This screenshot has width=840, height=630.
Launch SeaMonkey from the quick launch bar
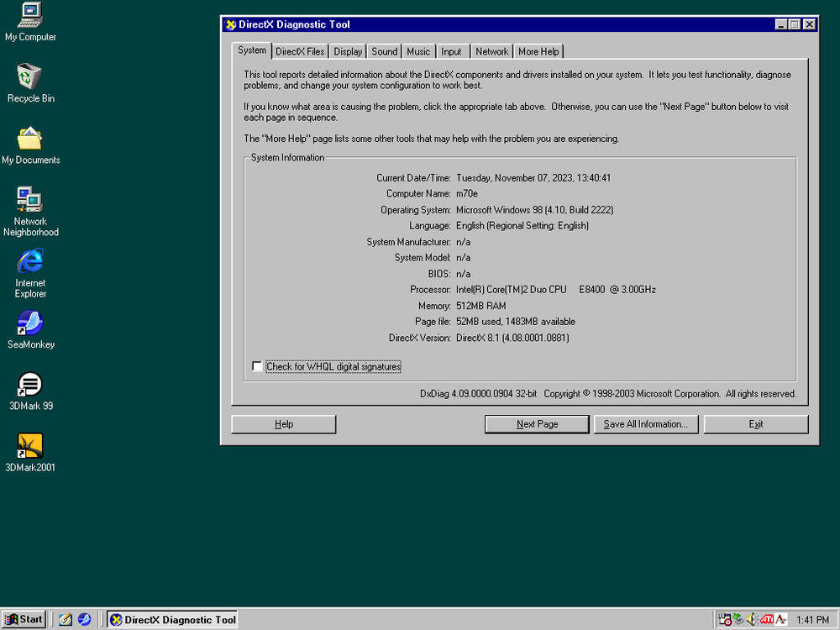point(84,619)
